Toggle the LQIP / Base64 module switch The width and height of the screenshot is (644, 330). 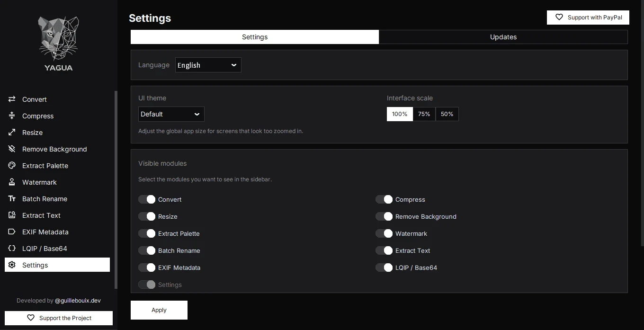384,268
